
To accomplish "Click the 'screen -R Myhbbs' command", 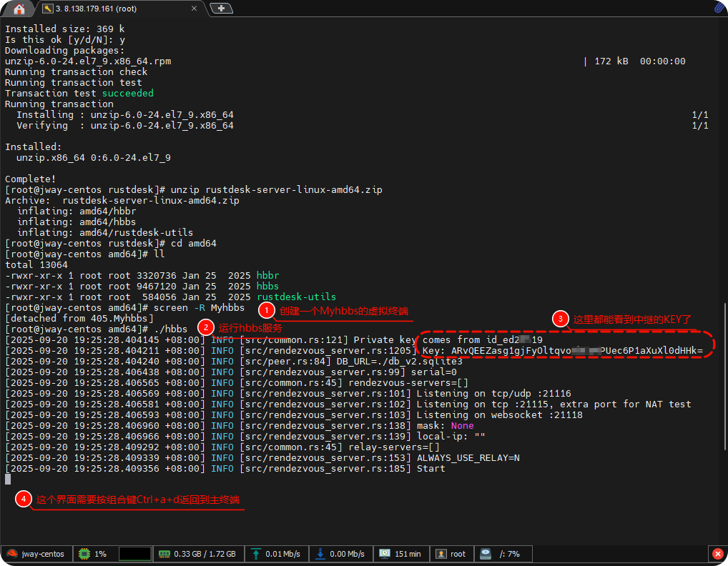I will click(x=199, y=307).
